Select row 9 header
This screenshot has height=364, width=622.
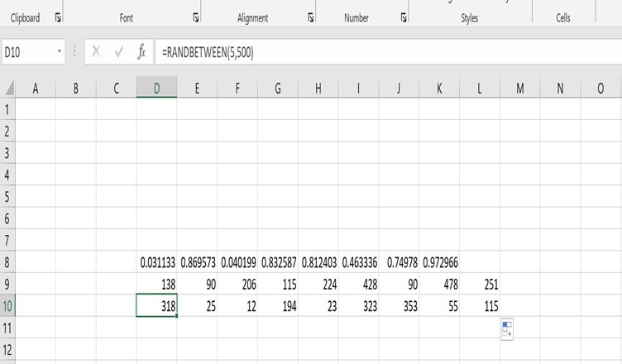7,284
